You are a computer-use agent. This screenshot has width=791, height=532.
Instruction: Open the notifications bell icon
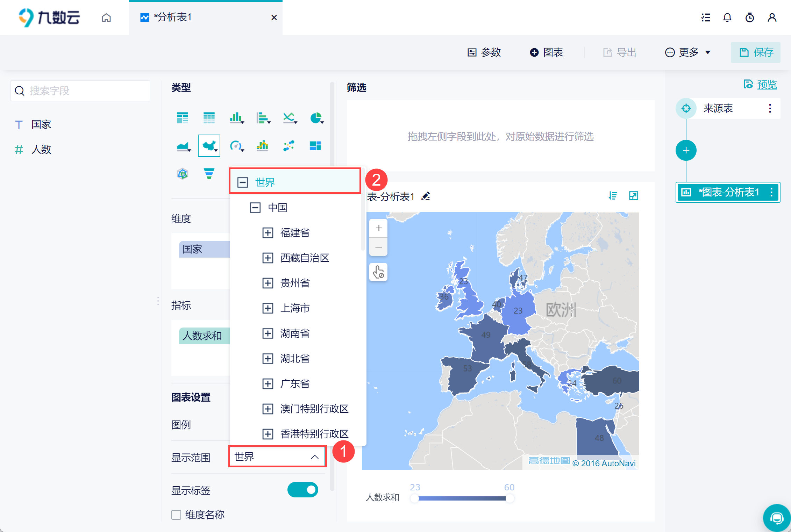727,17
